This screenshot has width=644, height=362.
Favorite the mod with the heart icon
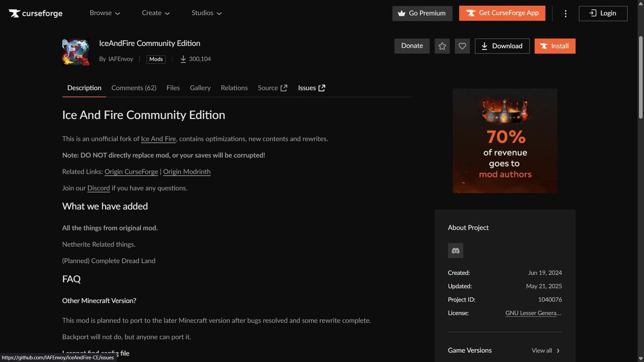[x=462, y=46]
